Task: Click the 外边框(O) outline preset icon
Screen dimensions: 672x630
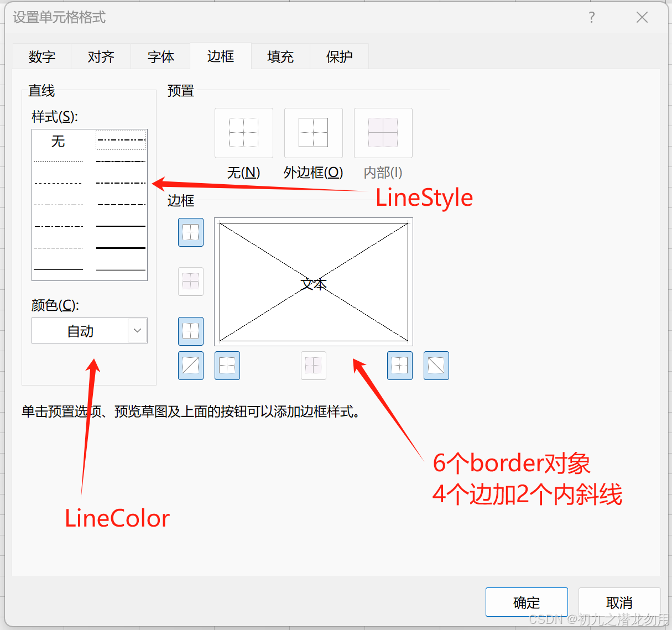Action: 313,133
